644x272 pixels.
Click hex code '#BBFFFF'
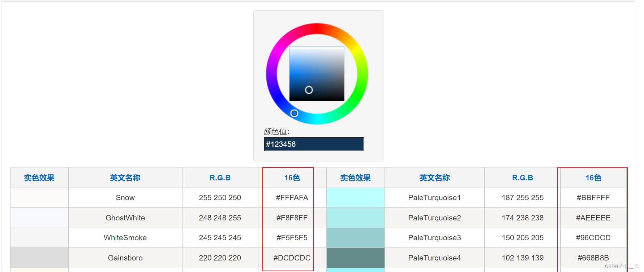(593, 198)
